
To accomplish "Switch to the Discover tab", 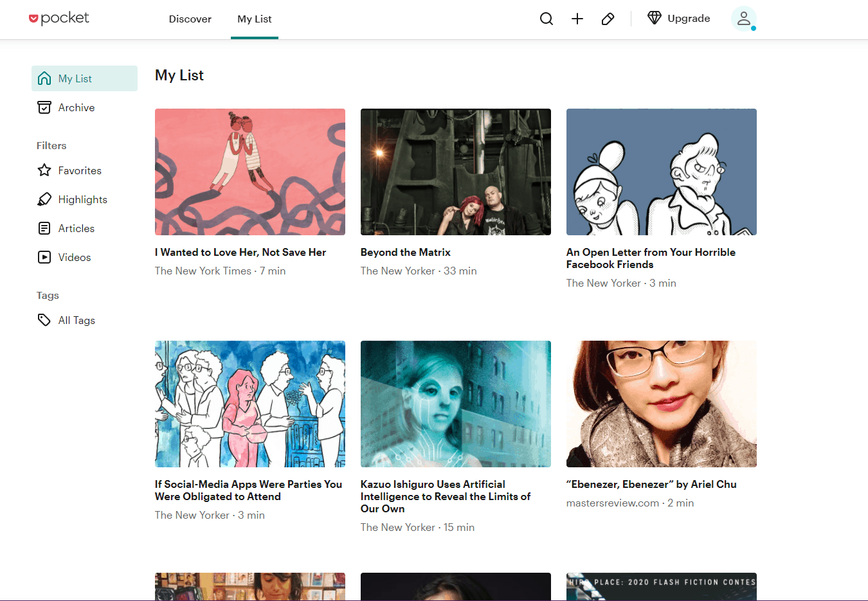I will pyautogui.click(x=190, y=19).
